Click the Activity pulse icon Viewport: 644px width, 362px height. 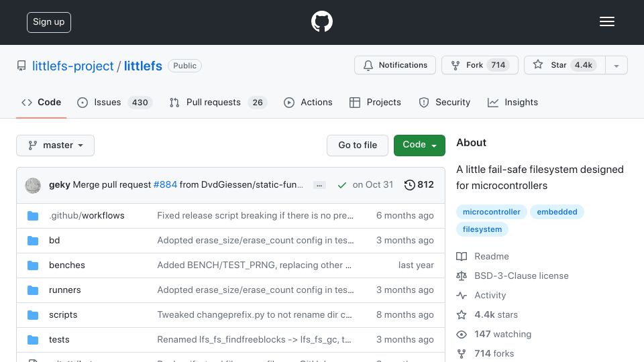pos(462,296)
